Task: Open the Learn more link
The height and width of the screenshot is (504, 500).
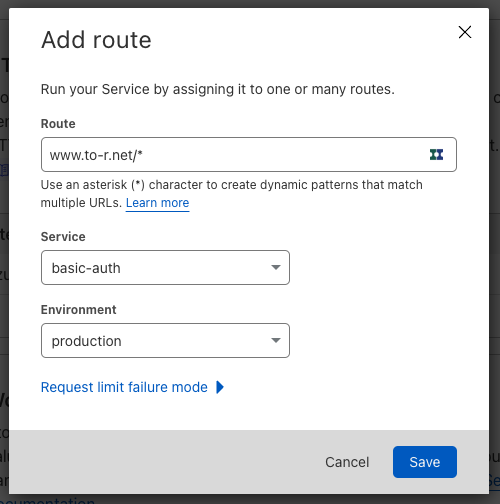Action: point(157,203)
